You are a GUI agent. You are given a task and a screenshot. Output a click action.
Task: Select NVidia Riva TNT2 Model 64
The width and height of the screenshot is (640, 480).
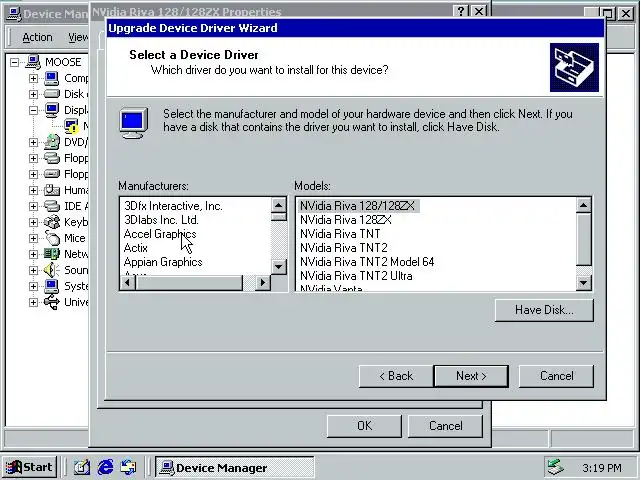click(367, 262)
